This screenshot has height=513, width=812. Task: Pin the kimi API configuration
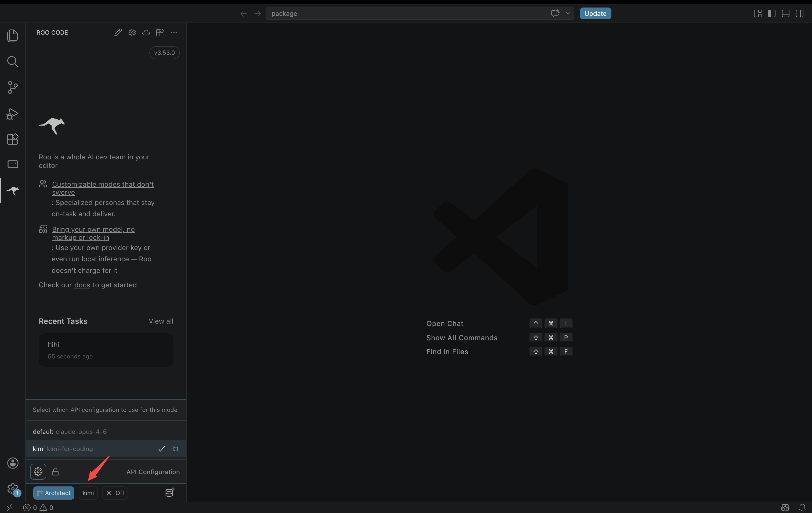pos(175,449)
